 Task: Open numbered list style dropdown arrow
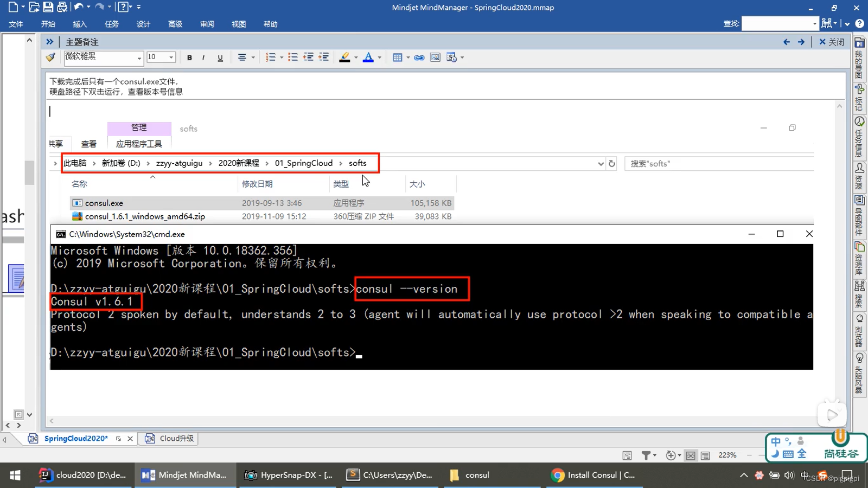282,57
